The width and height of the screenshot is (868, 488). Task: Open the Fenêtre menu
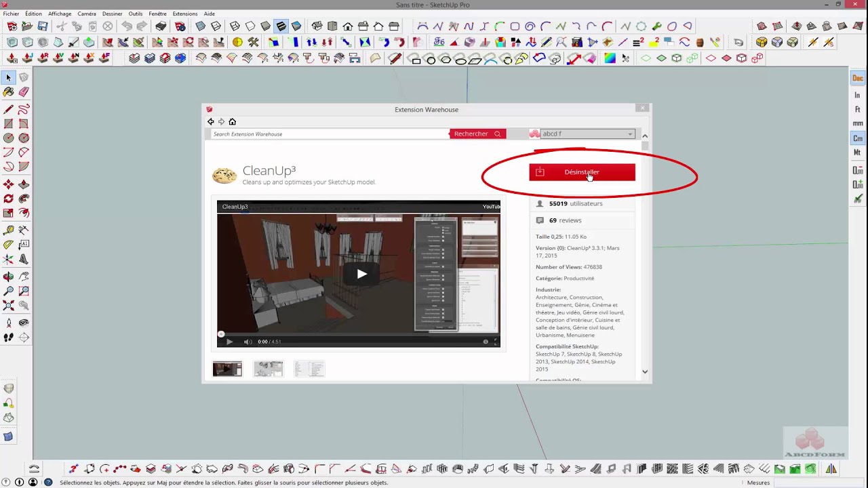(x=157, y=14)
